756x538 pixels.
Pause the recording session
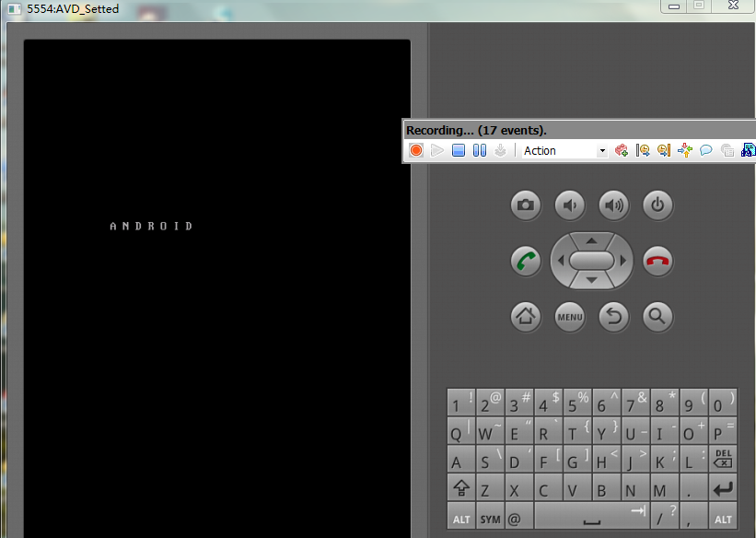click(479, 150)
